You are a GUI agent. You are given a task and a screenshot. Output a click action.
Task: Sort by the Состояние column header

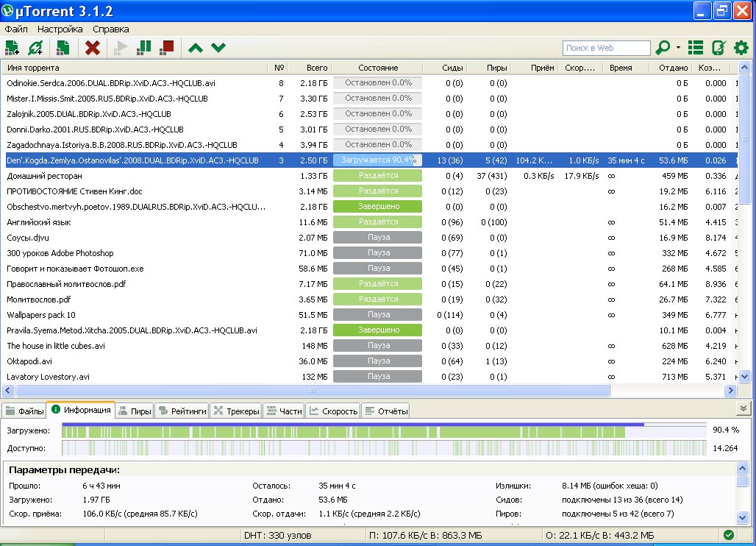pos(377,68)
